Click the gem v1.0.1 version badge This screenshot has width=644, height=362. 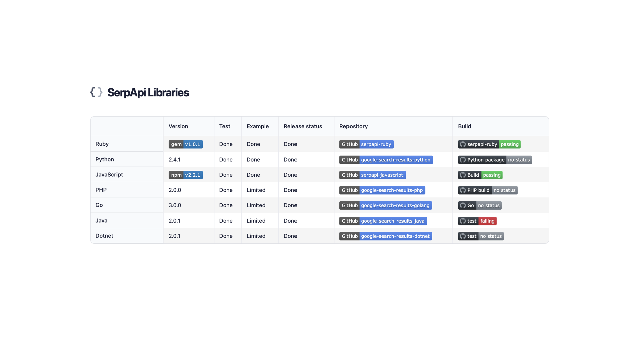[185, 144]
